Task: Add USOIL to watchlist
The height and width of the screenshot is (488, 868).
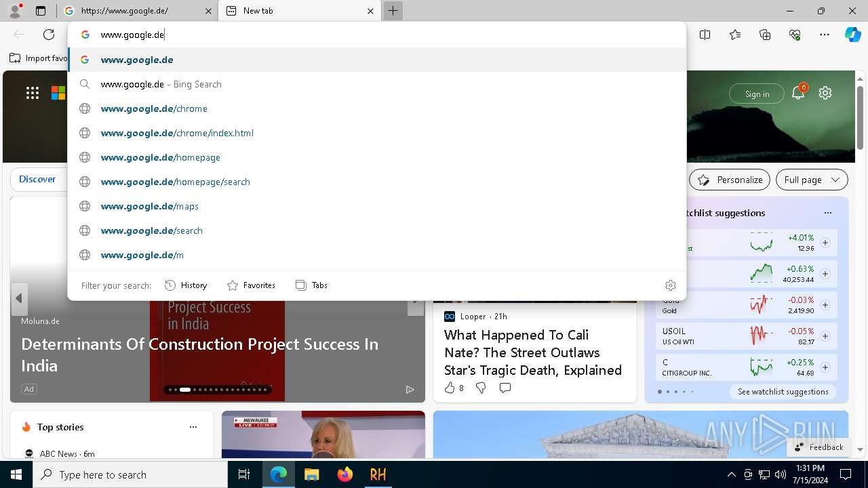Action: 825,336
